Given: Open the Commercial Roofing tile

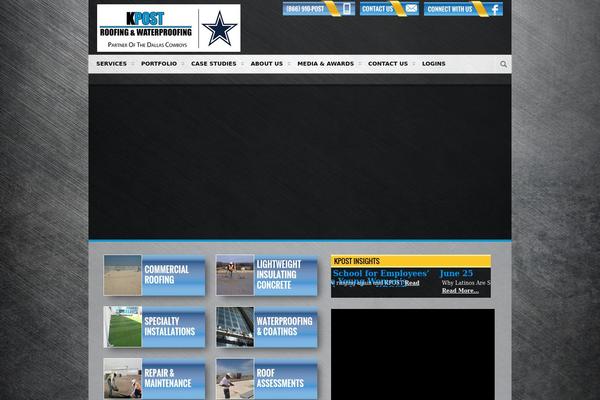Looking at the screenshot, I should [x=154, y=275].
